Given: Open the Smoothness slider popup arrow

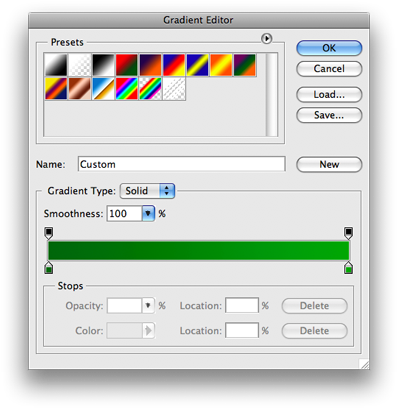Looking at the screenshot, I should coord(148,214).
